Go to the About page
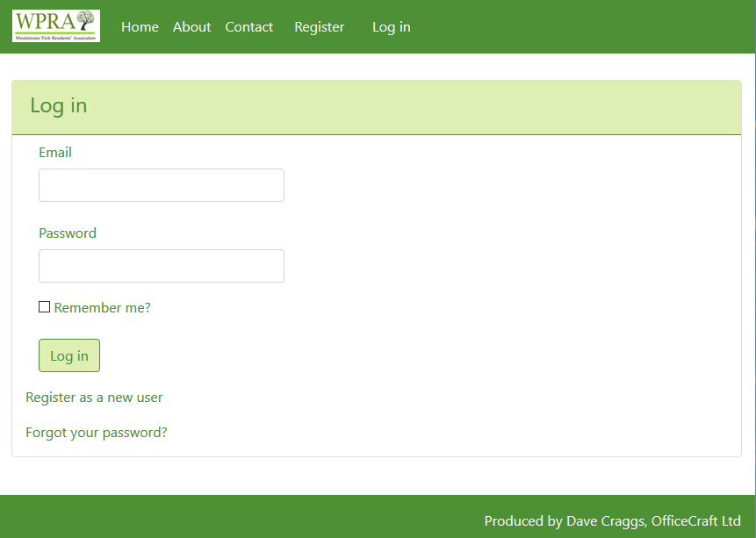The height and width of the screenshot is (538, 756). [x=192, y=27]
